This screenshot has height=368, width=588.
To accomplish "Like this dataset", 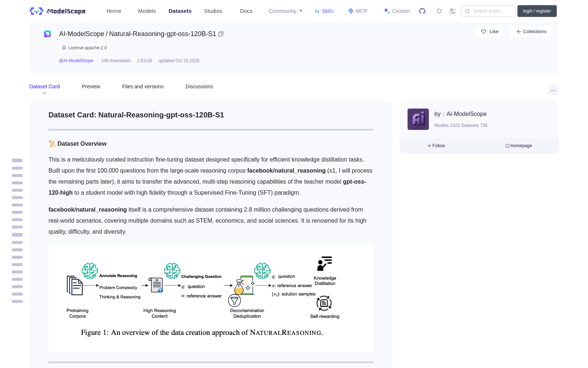I will [x=489, y=32].
